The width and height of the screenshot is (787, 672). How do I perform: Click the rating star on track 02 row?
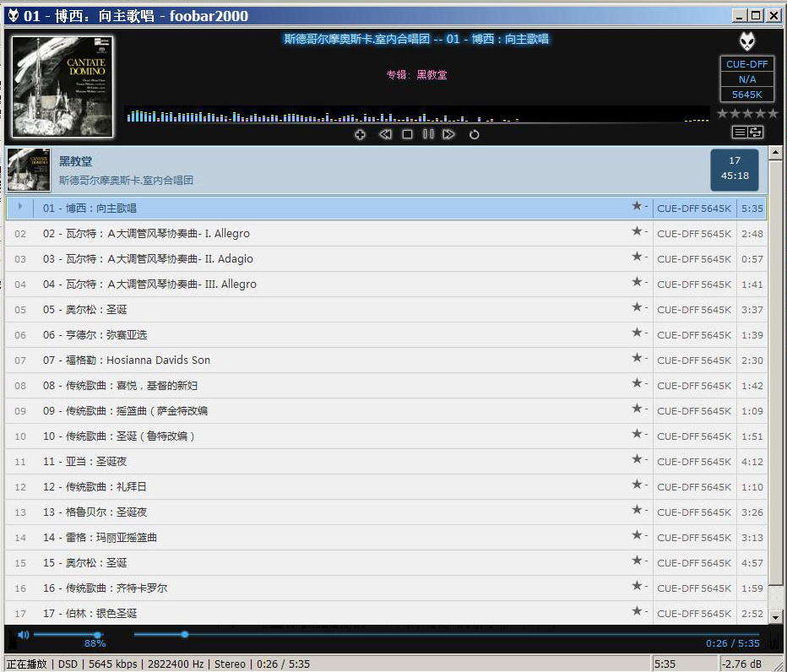637,230
